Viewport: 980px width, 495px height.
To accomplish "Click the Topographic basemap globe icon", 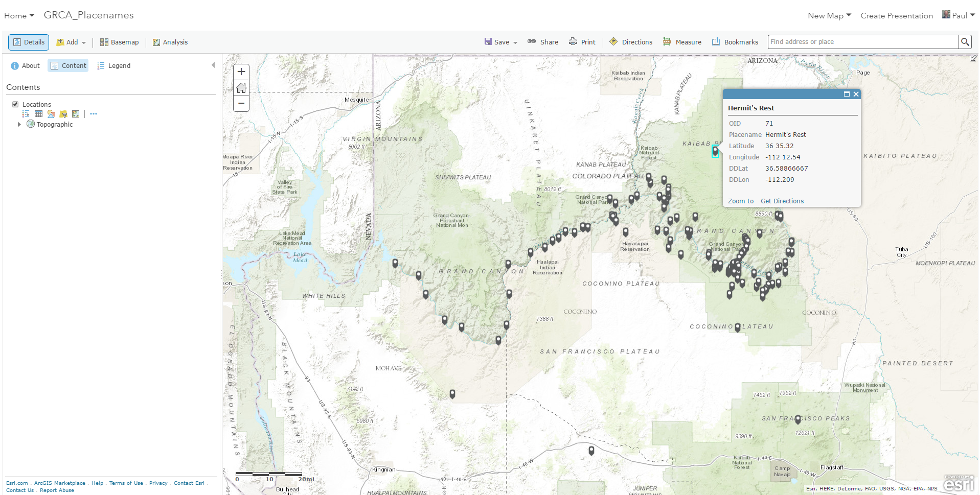I will point(31,124).
